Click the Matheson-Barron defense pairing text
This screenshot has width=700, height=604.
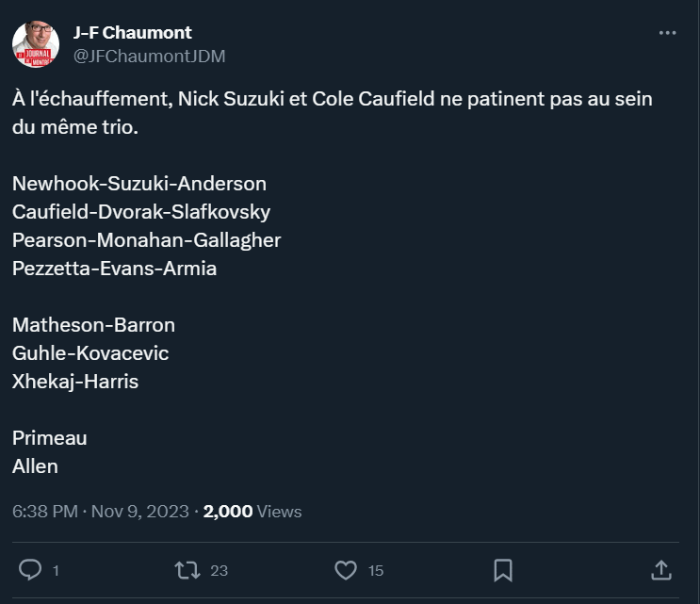coord(94,325)
